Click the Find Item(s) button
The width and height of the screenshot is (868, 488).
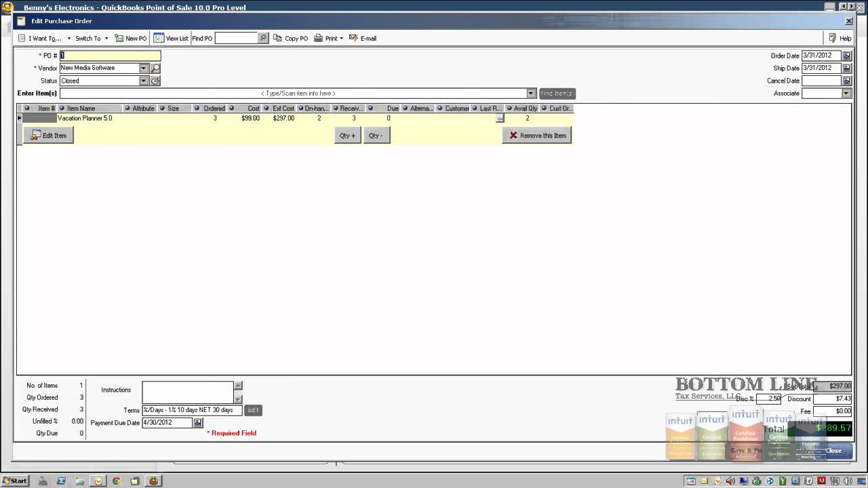557,93
